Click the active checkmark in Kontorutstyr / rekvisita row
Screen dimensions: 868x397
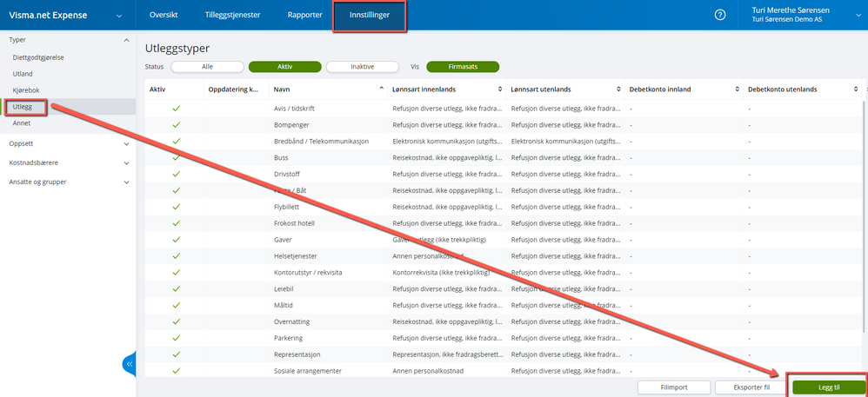pyautogui.click(x=177, y=272)
